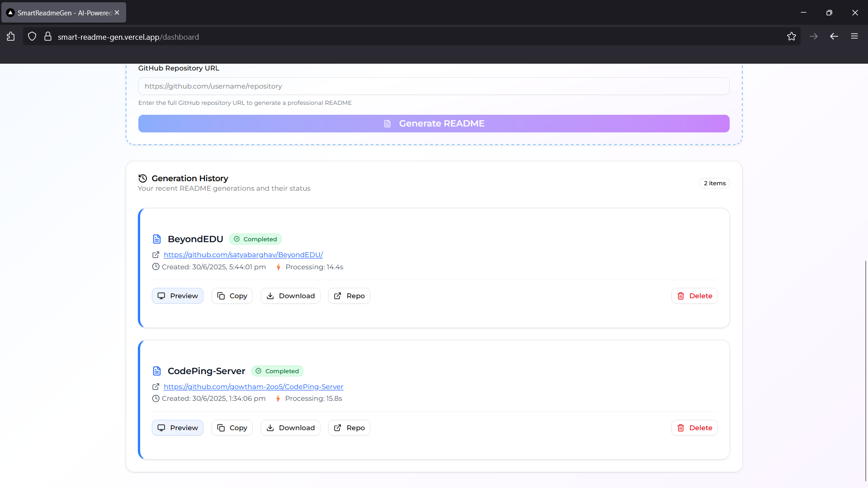
Task: Open the gowtham-2oo5/CodePing-Server GitHub link
Action: (x=253, y=387)
